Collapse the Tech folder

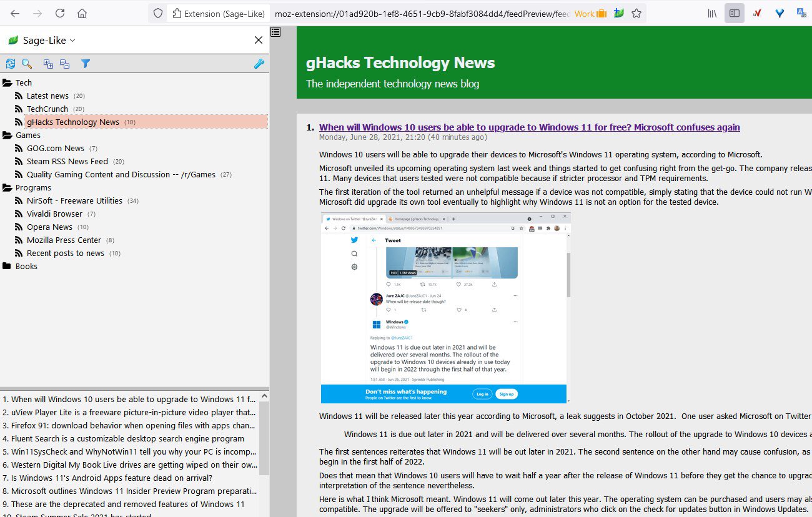(x=7, y=82)
